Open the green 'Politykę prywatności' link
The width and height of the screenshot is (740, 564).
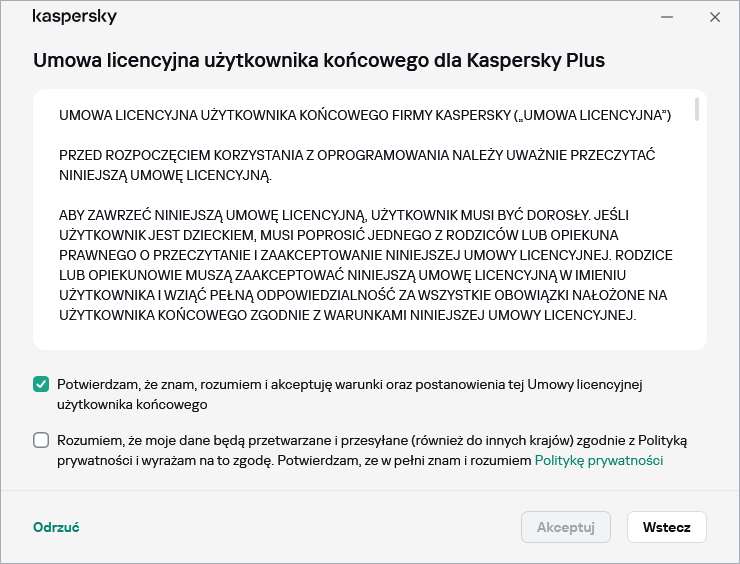click(x=599, y=461)
